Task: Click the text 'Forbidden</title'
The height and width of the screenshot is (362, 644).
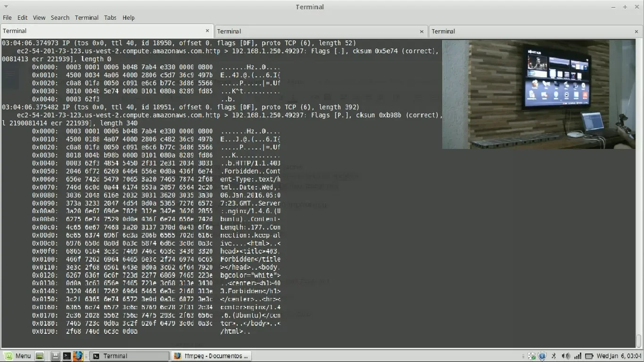Action: tap(250, 259)
